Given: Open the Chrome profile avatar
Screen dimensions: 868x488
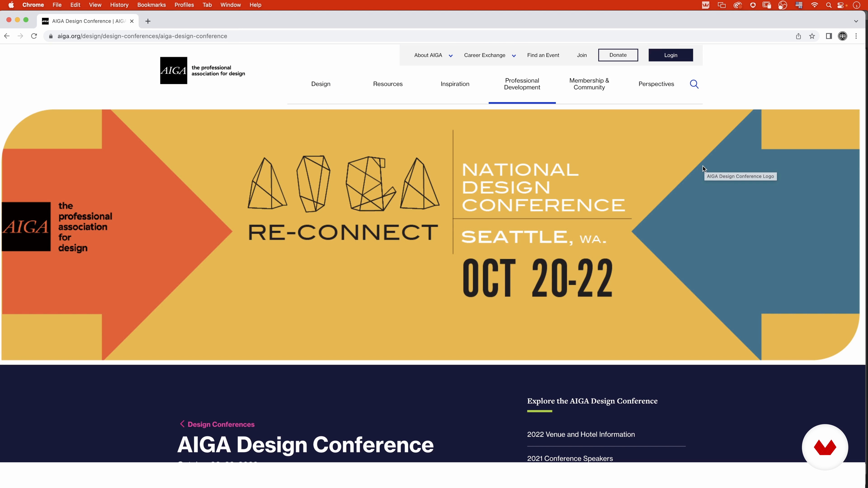Looking at the screenshot, I should click(x=842, y=36).
